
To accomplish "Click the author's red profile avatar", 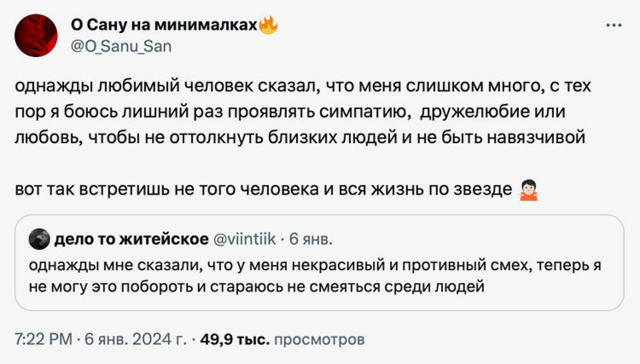I will pyautogui.click(x=36, y=35).
